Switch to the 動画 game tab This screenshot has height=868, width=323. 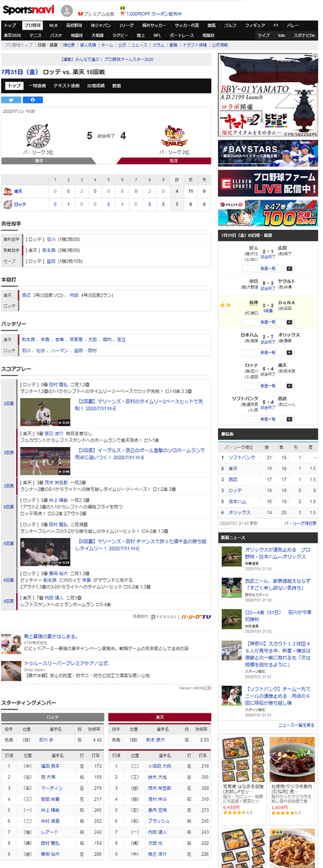[x=117, y=86]
